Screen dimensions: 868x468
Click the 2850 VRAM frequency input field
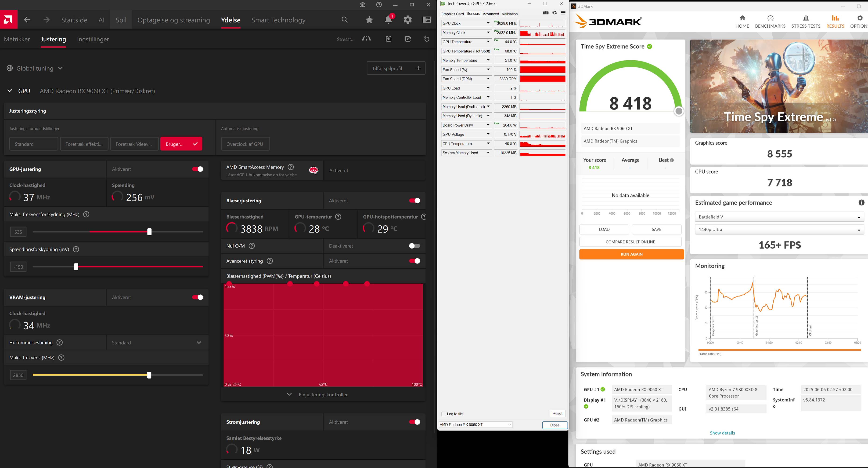click(18, 375)
